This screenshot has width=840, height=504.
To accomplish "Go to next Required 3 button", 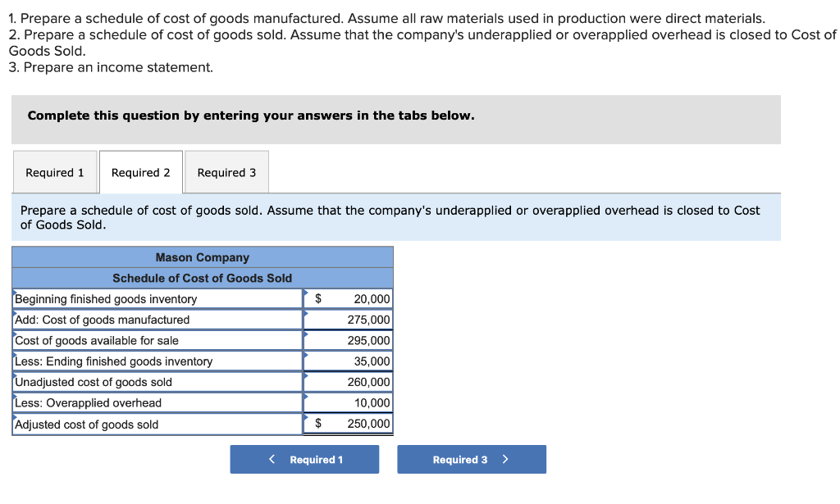I will tap(472, 460).
